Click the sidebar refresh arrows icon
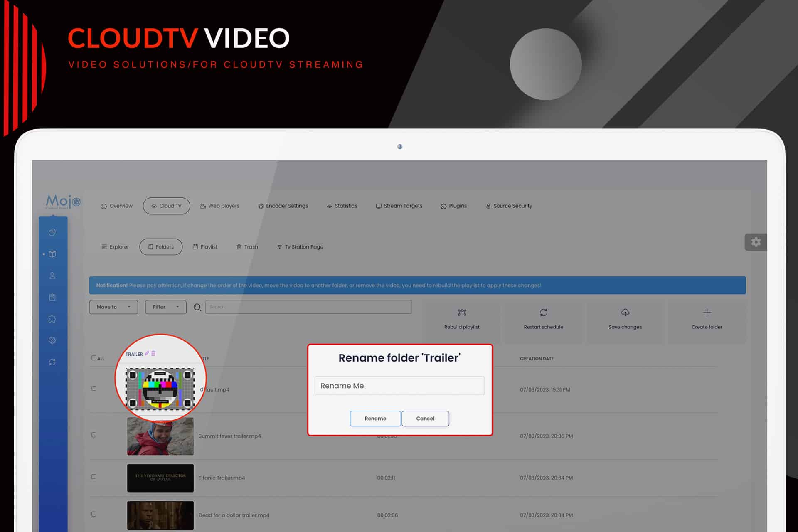This screenshot has width=798, height=532. pyautogui.click(x=52, y=362)
